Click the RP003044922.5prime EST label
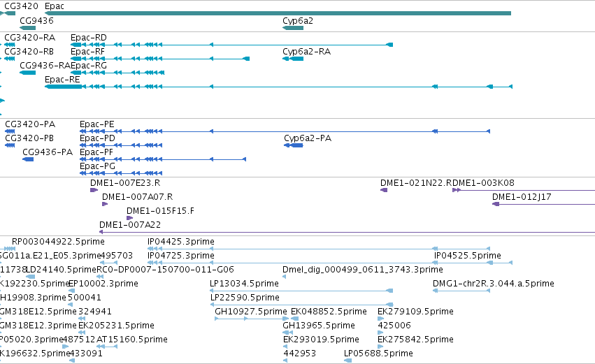This screenshot has width=595, height=364. pyautogui.click(x=58, y=242)
